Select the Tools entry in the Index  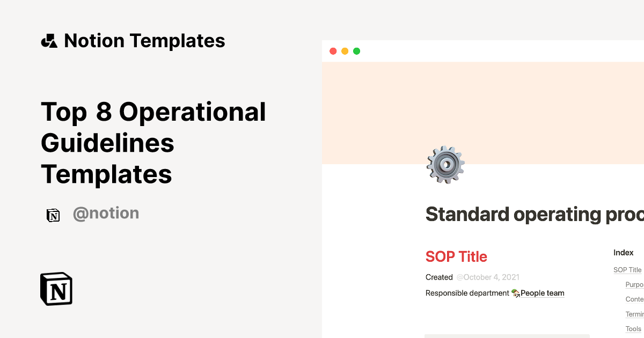tap(633, 328)
